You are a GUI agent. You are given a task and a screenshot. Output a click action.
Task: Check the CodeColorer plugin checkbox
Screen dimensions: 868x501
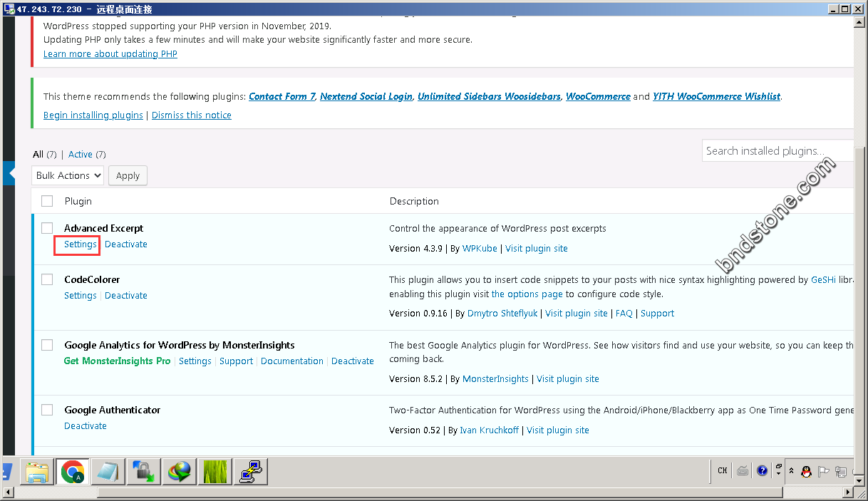[47, 279]
